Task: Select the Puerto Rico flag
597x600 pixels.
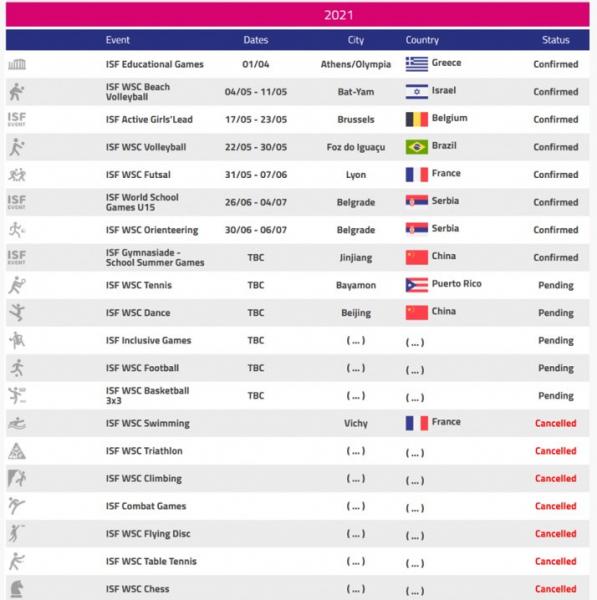Action: (417, 285)
